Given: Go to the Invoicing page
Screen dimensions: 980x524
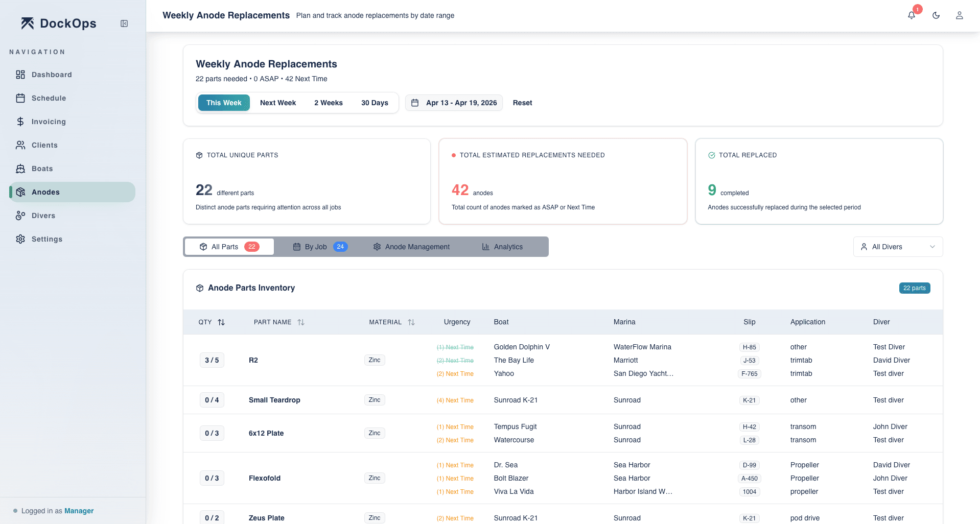Looking at the screenshot, I should click(x=72, y=122).
